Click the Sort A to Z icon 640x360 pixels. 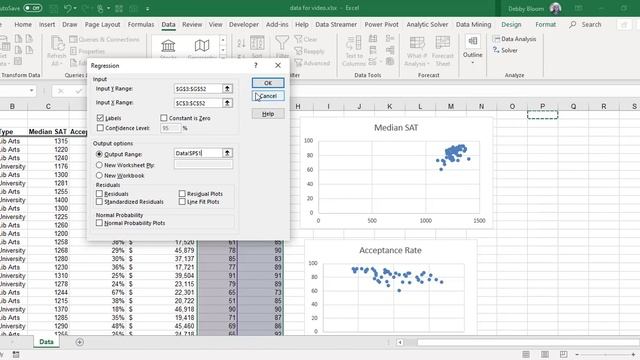coord(241,42)
